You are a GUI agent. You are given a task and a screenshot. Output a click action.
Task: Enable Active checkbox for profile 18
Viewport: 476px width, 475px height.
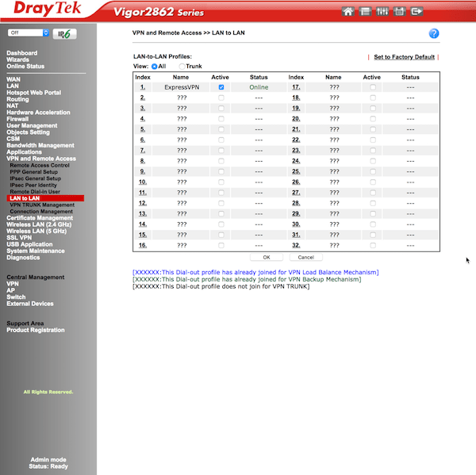point(373,98)
